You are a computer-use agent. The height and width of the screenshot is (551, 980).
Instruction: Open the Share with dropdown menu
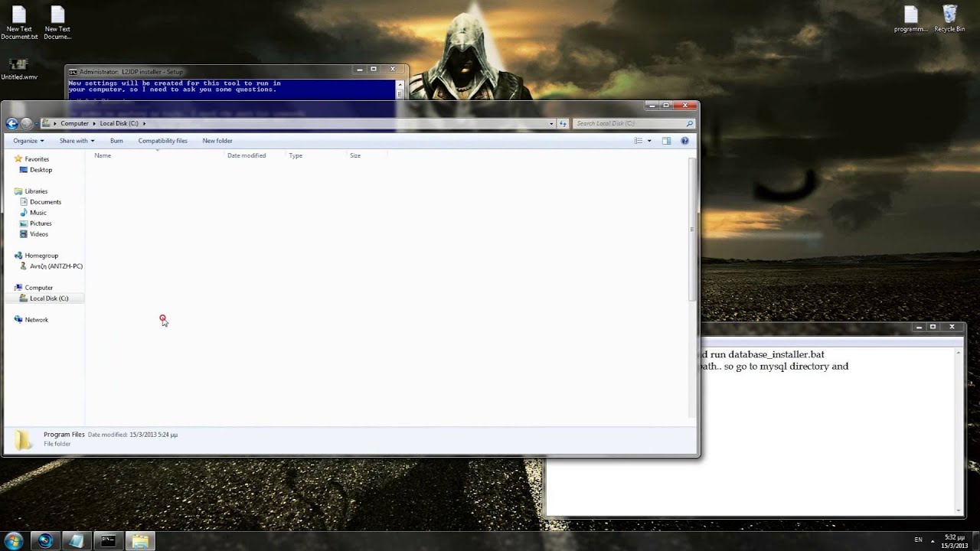[x=77, y=141]
